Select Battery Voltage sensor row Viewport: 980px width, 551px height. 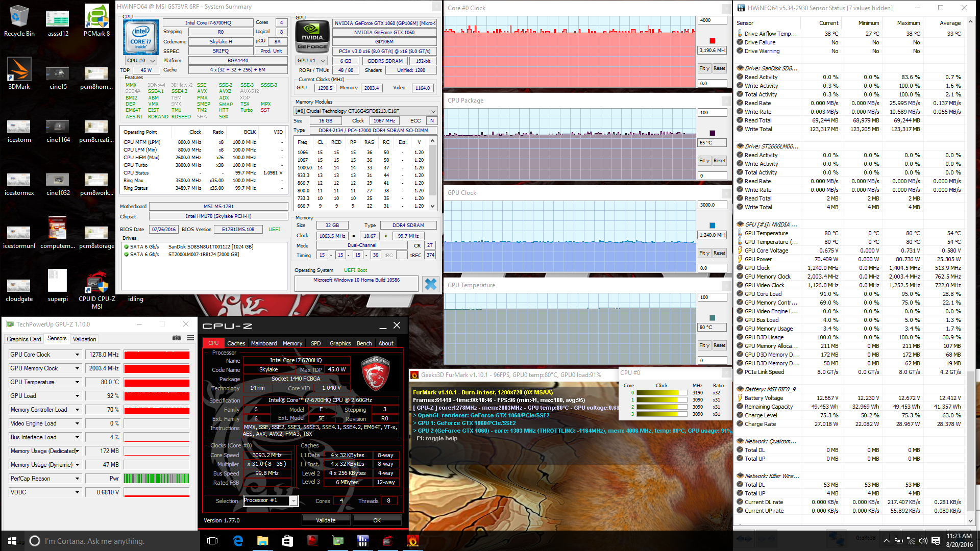point(849,398)
